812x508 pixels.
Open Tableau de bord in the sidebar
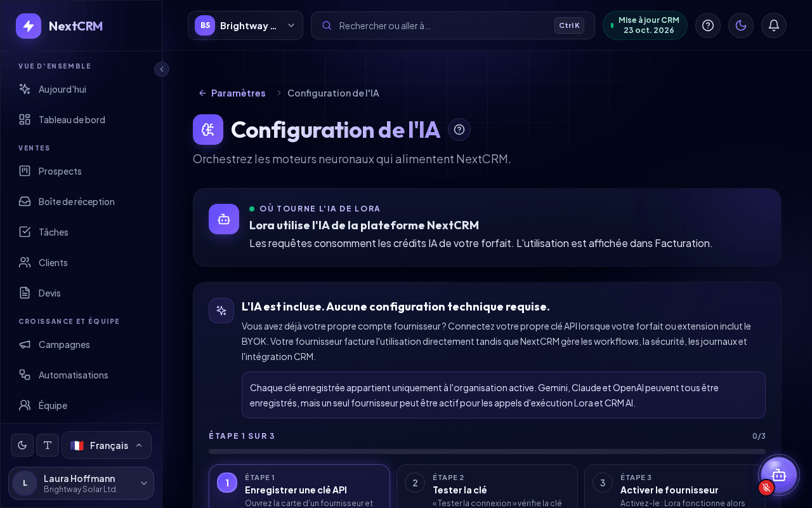(x=81, y=119)
